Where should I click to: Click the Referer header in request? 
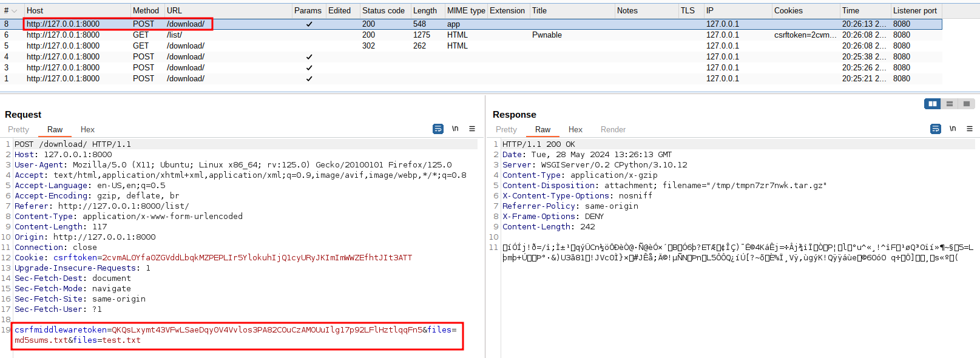tap(101, 206)
